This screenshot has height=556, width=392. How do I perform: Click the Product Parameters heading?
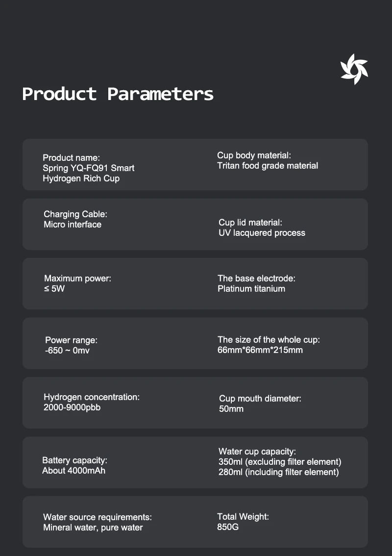[x=118, y=94]
